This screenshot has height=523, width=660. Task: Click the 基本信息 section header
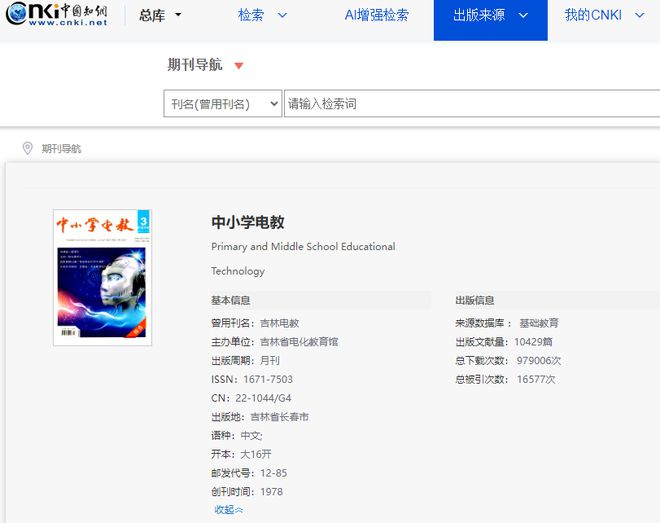tap(231, 300)
